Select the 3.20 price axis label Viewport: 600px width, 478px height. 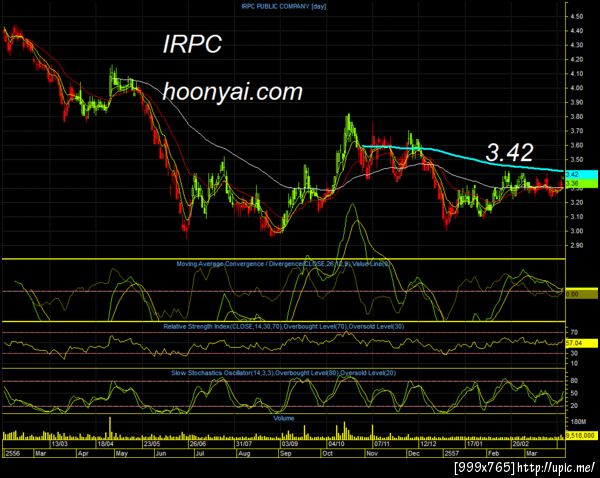tap(577, 202)
